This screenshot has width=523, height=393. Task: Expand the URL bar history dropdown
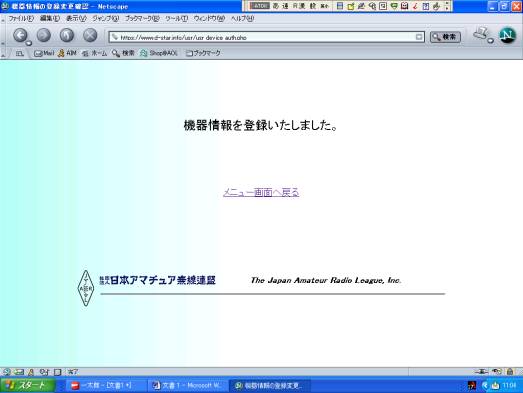(x=419, y=37)
